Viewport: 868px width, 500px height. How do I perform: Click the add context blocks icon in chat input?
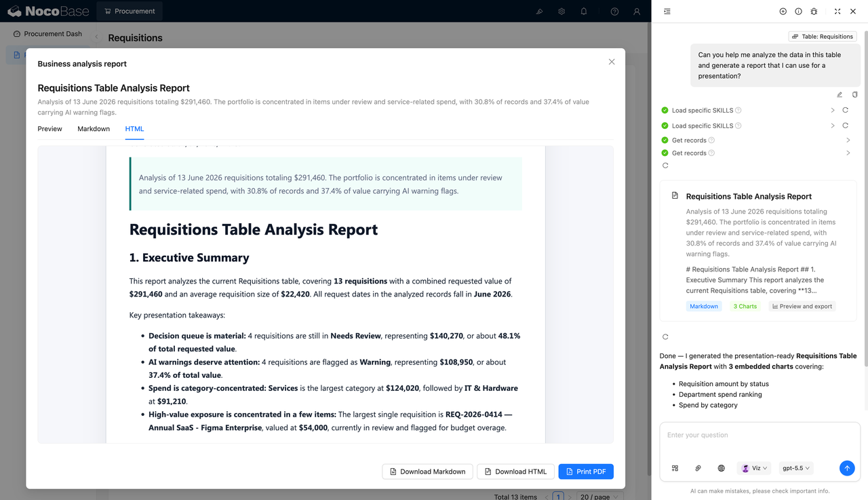click(675, 468)
